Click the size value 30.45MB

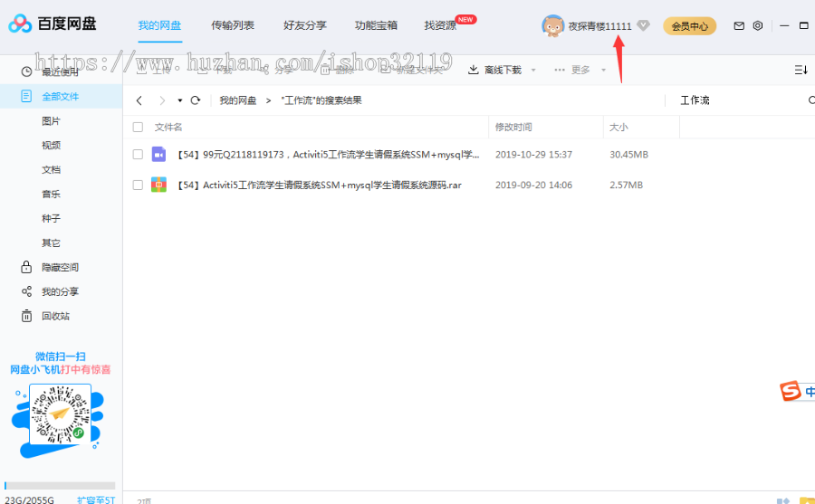click(628, 155)
